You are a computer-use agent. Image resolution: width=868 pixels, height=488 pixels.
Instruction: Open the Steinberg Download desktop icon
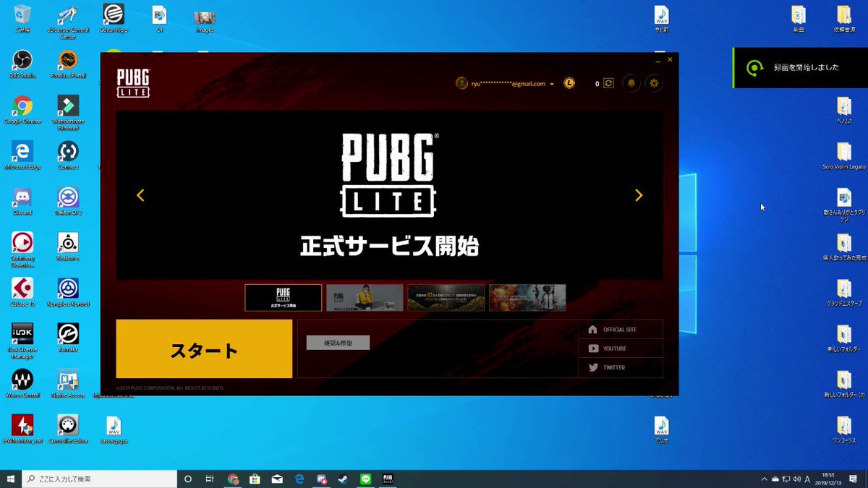click(x=22, y=249)
